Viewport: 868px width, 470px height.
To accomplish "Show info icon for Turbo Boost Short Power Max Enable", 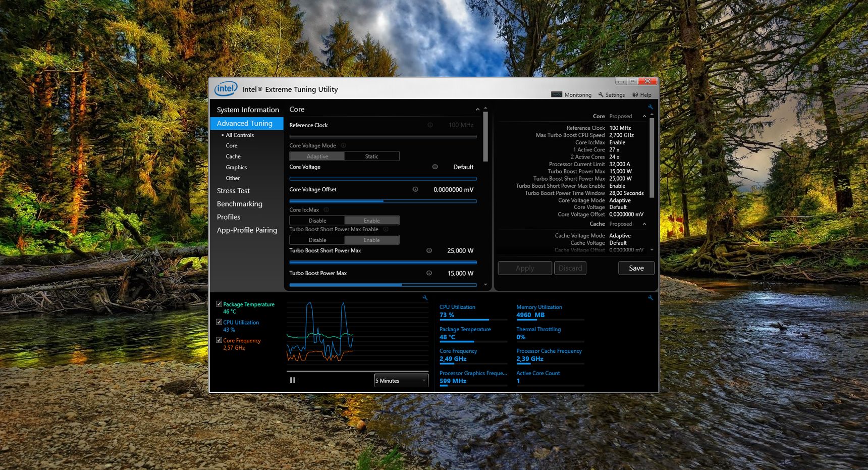I will pyautogui.click(x=386, y=229).
